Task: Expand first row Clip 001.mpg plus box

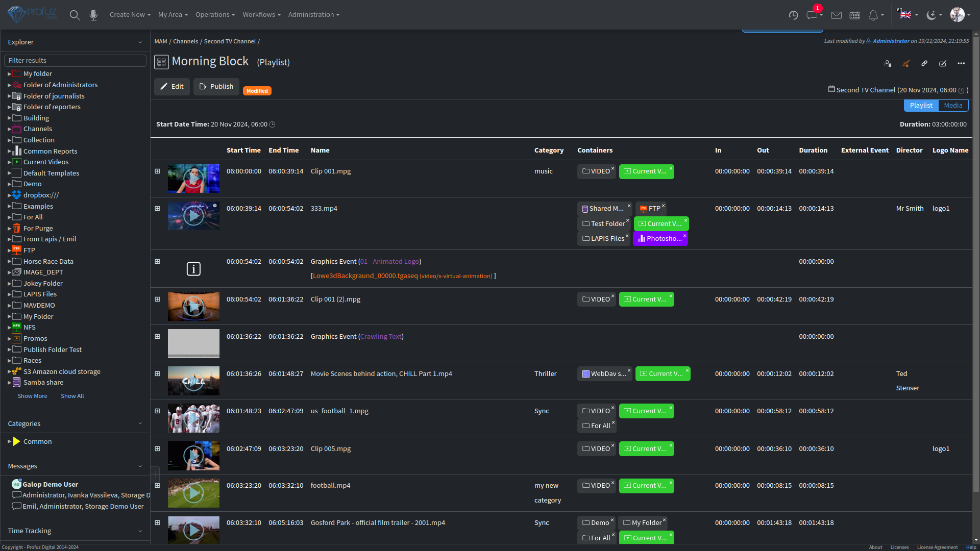Action: click(157, 171)
